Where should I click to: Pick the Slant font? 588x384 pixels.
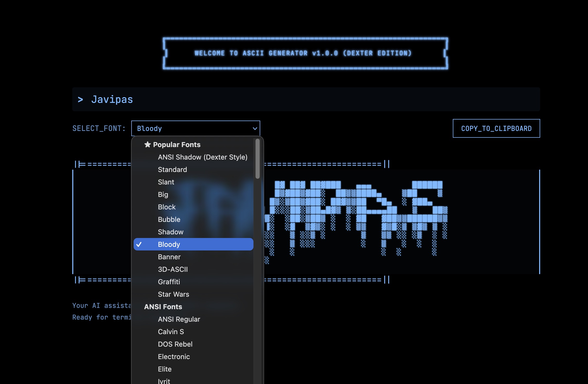(166, 182)
